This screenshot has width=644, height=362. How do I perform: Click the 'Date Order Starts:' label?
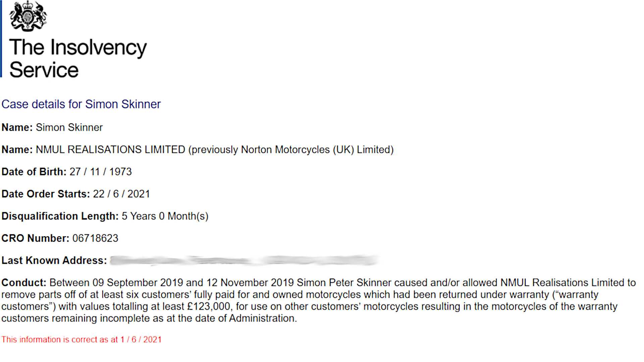(46, 194)
